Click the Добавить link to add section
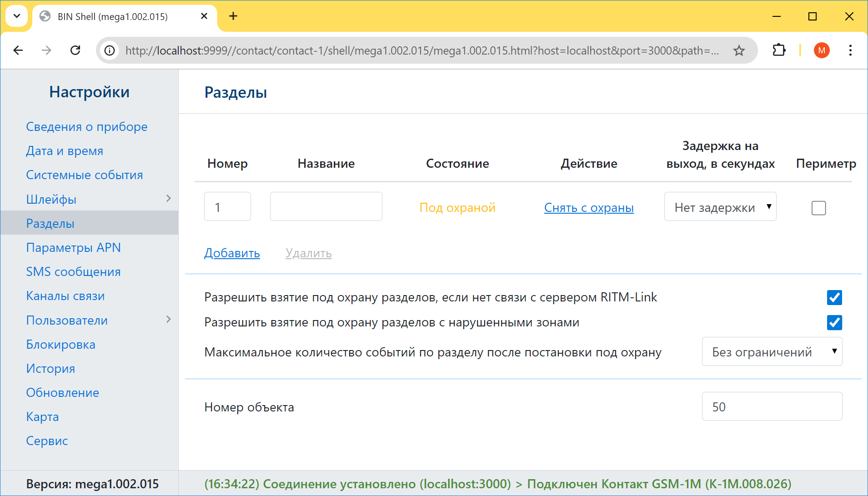The width and height of the screenshot is (868, 496). click(x=232, y=253)
